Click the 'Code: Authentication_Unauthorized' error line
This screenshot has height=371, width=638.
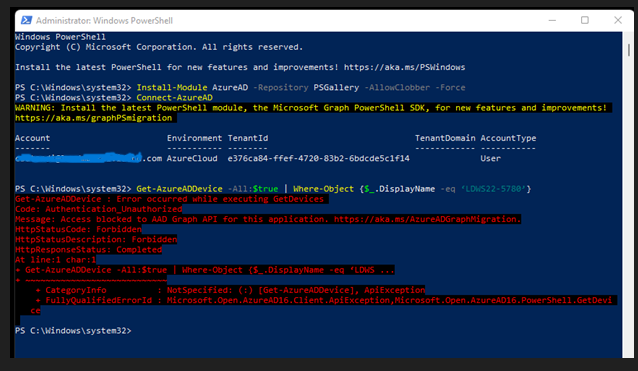point(98,209)
